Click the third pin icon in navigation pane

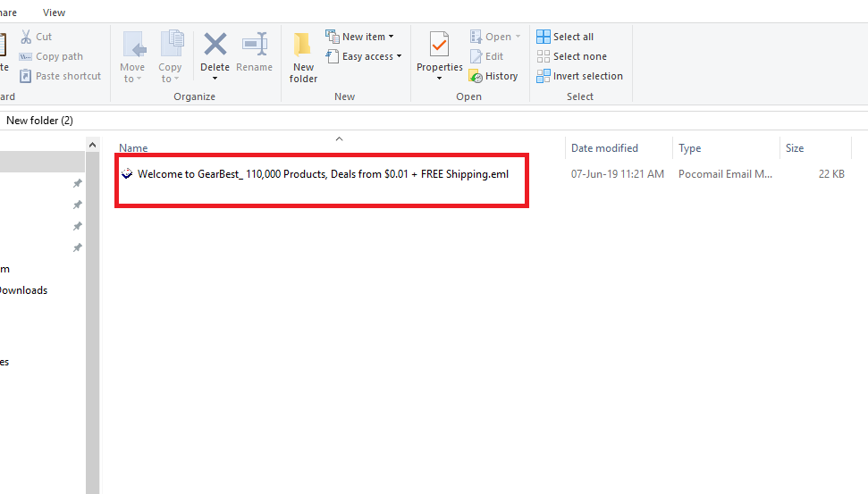coord(78,226)
